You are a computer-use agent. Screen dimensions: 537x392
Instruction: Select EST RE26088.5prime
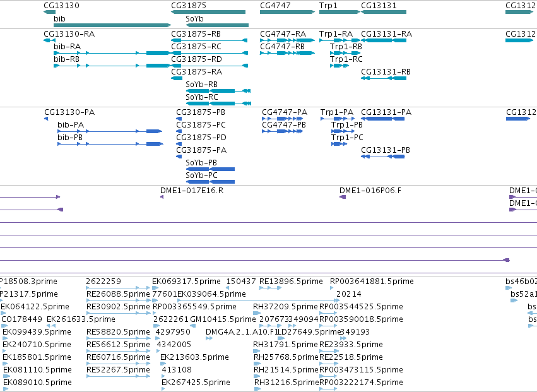point(118,294)
